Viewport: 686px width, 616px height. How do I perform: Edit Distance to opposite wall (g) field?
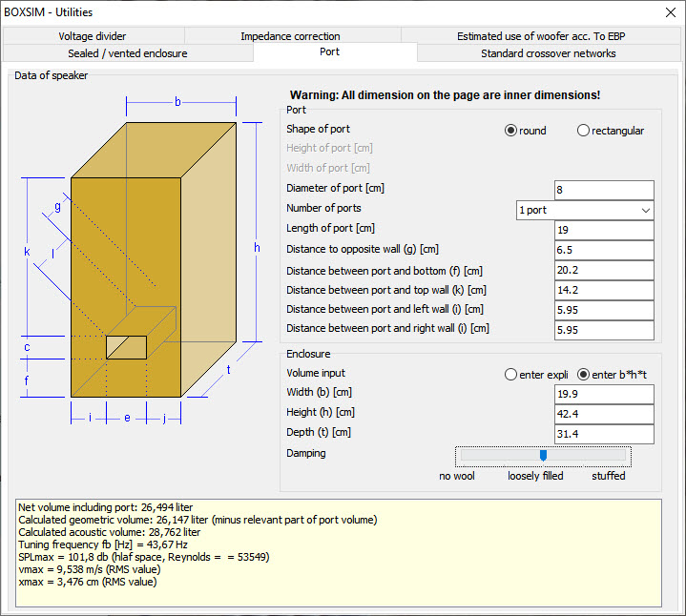tap(604, 250)
